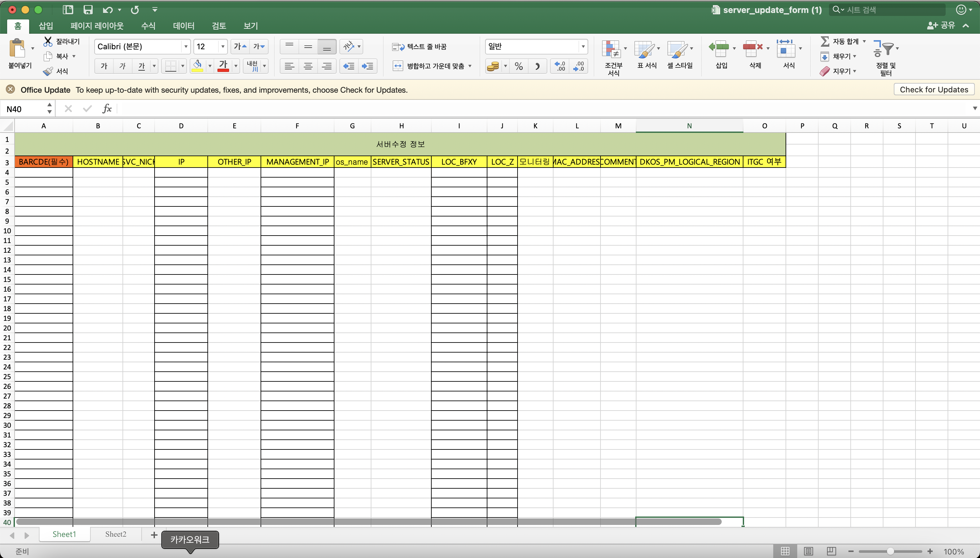This screenshot has width=980, height=558.
Task: Open the 페이지 레이아웃 tab
Action: point(97,26)
